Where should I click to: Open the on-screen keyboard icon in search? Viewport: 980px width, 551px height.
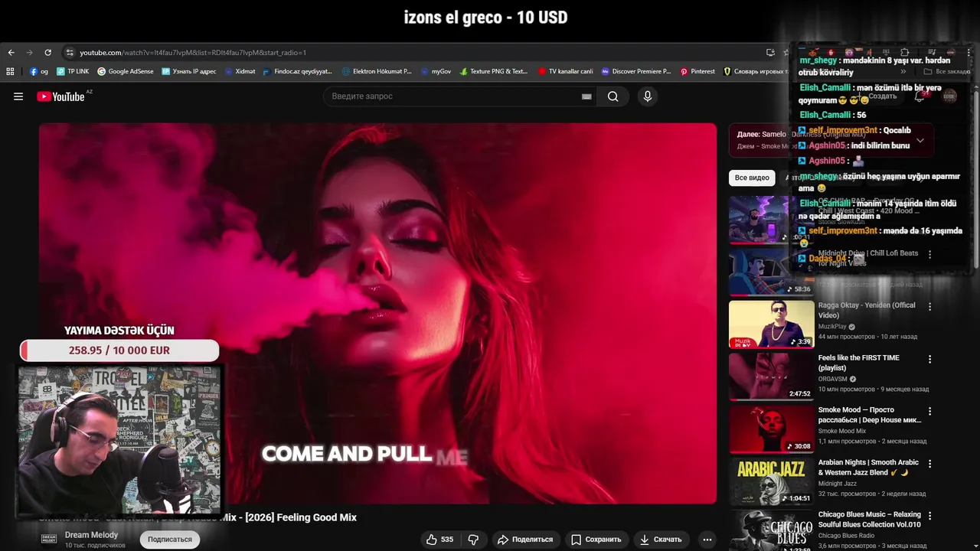tap(586, 96)
